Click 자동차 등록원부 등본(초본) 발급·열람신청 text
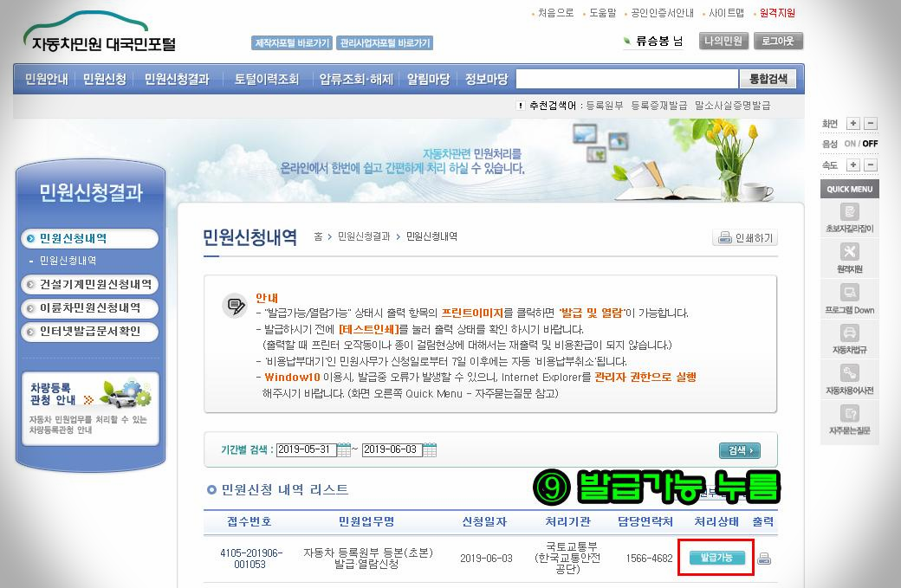The image size is (901, 588). 367,559
